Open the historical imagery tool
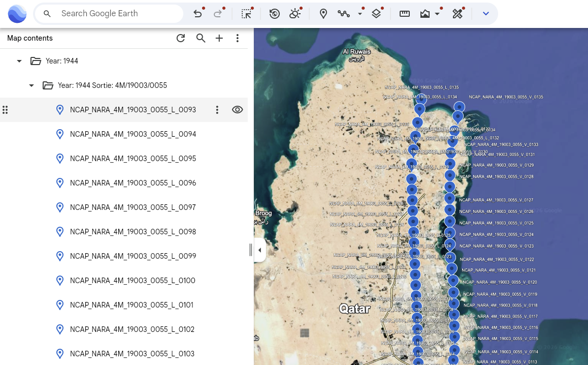The image size is (588, 365). (x=275, y=14)
